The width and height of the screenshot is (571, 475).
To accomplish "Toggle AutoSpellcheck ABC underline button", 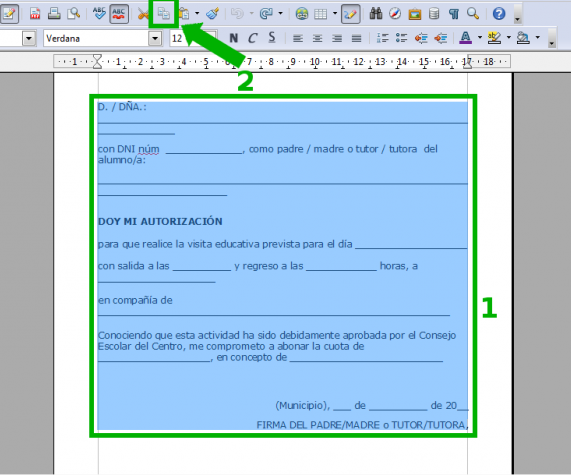I will coord(119,14).
